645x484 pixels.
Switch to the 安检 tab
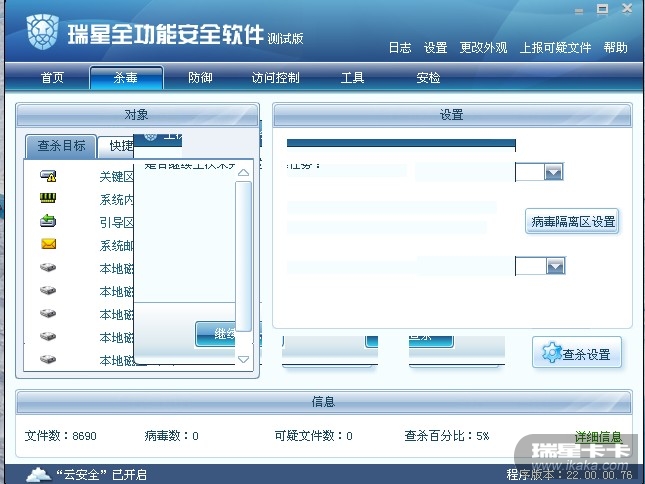click(428, 77)
